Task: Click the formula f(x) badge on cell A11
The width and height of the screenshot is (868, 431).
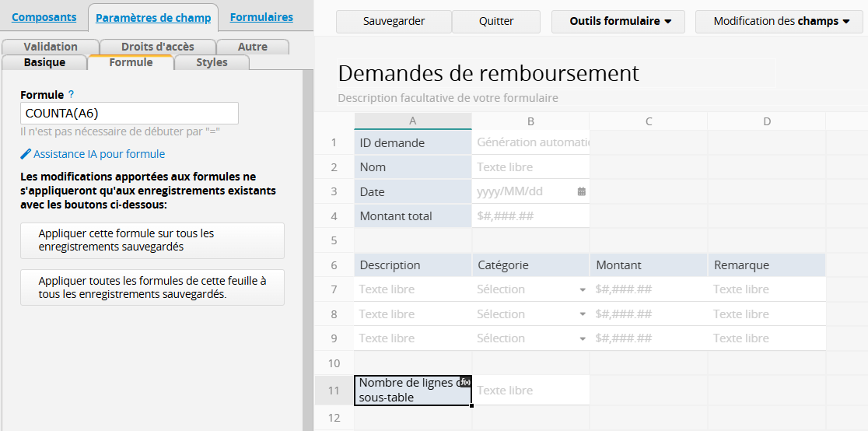Action: 465,381
